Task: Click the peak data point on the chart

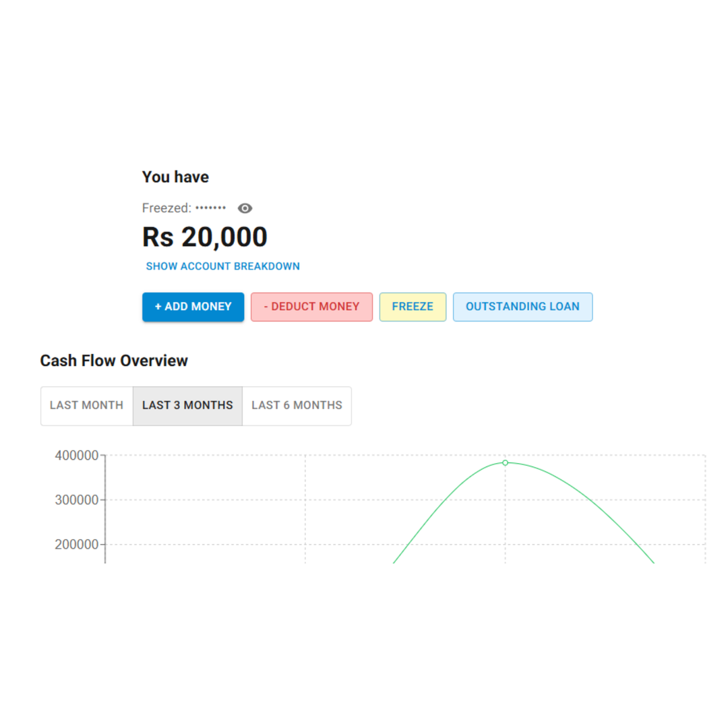Action: point(505,463)
